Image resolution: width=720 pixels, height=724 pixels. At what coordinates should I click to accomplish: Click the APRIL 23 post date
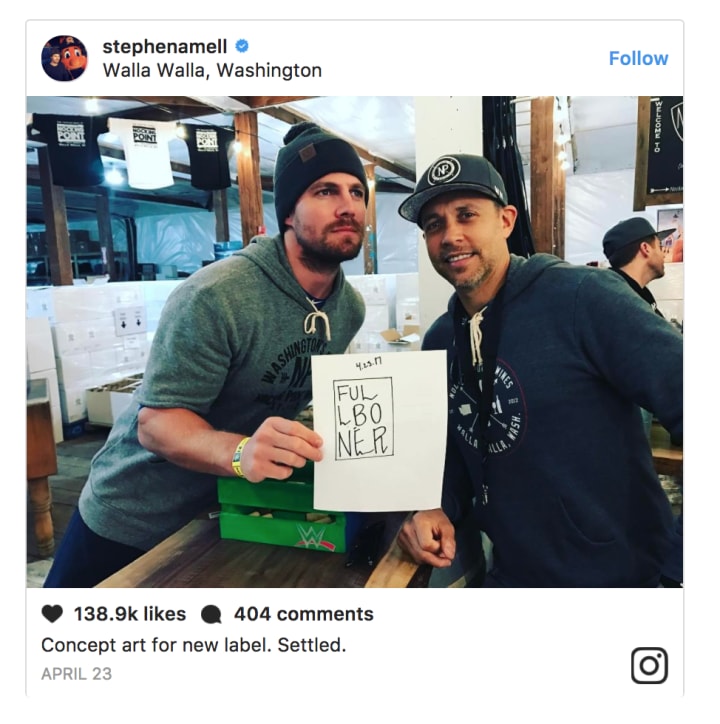coord(77,674)
